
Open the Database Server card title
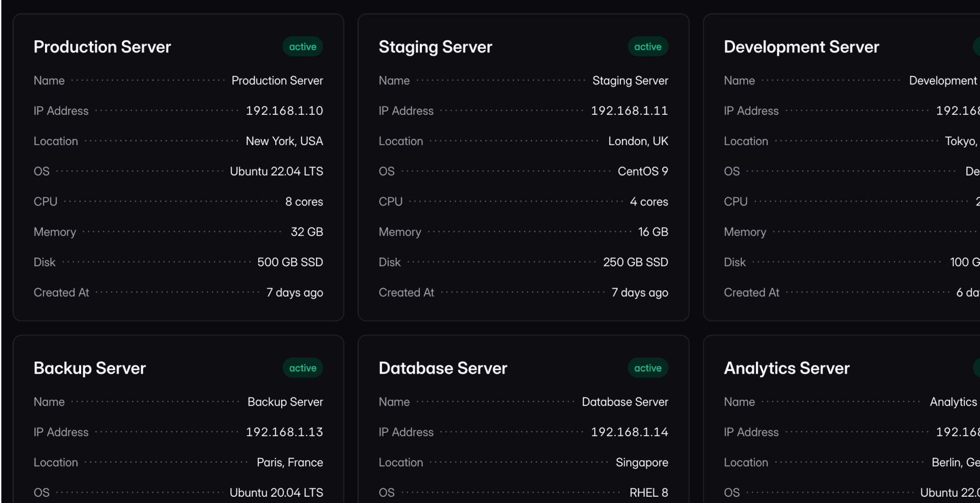click(443, 368)
